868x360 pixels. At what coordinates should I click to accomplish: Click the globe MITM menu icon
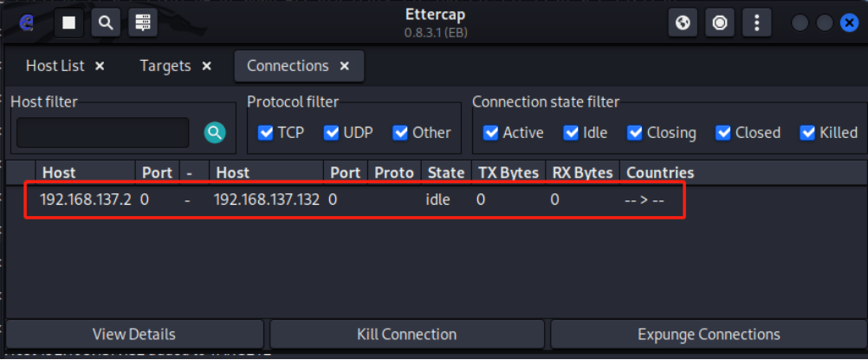[x=683, y=23]
